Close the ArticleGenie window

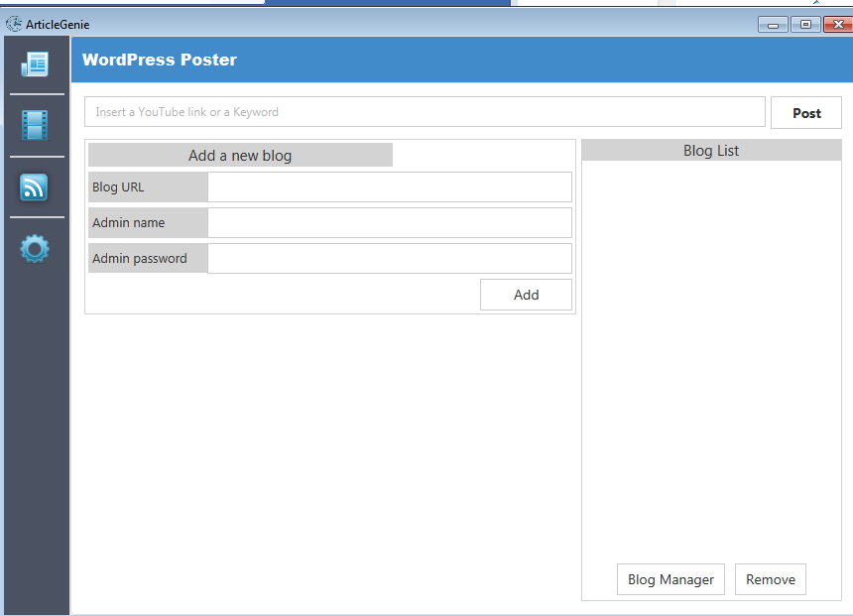[x=838, y=25]
